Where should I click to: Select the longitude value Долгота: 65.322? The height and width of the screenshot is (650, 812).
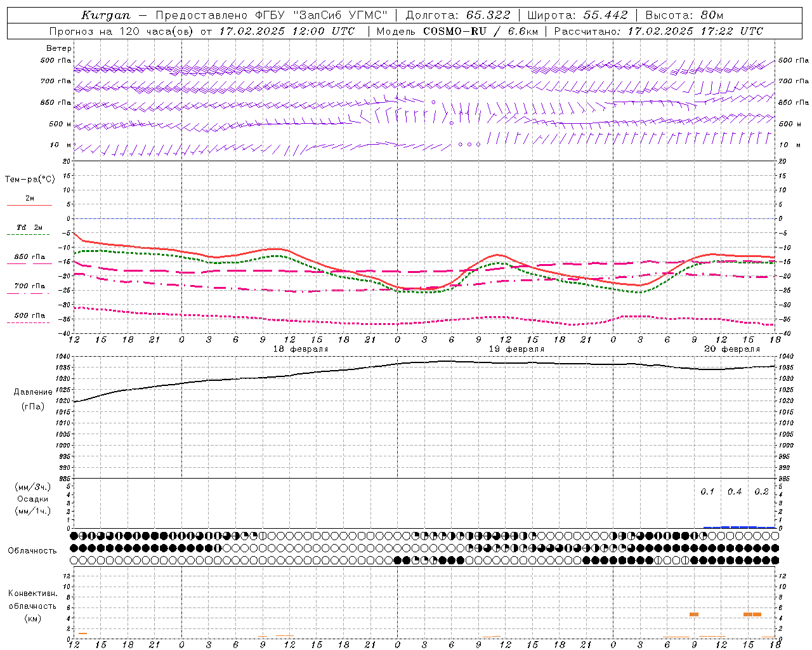[x=457, y=15]
